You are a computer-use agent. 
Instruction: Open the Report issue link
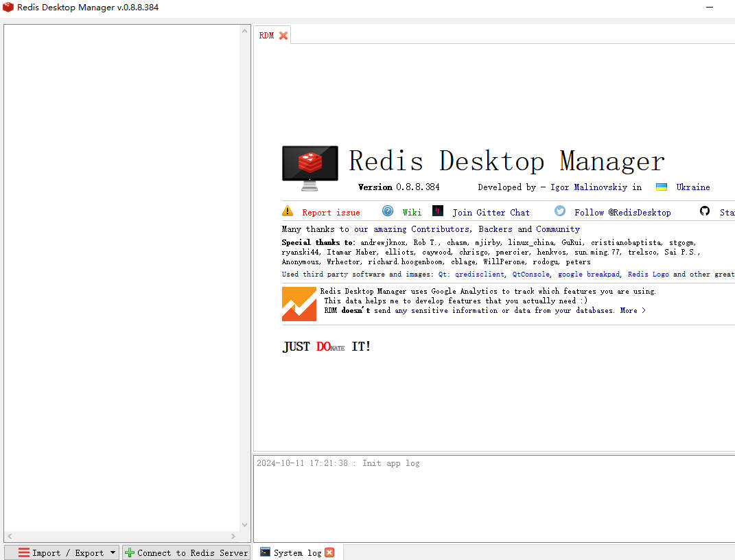point(331,213)
